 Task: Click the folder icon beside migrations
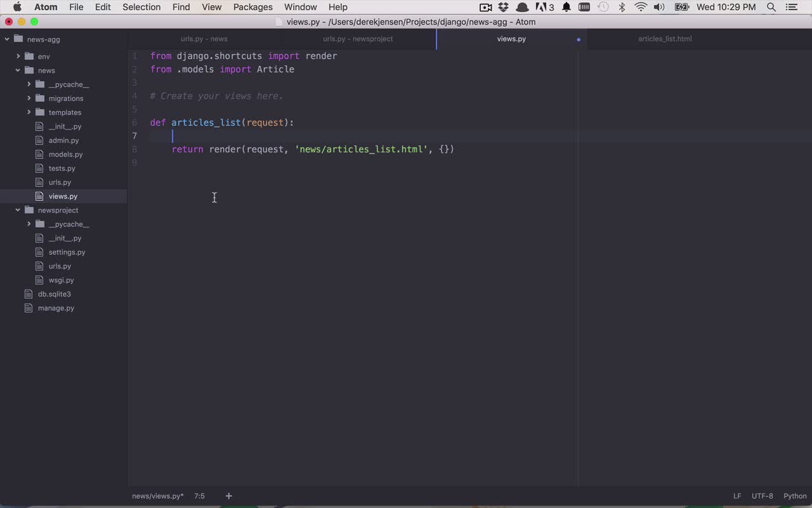pos(40,98)
